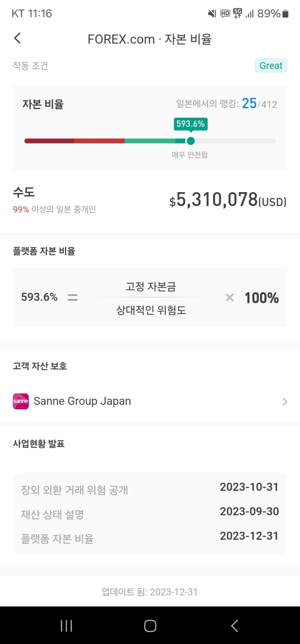Image resolution: width=300 pixels, height=644 pixels.
Task: Tap the 플랫폼 자본 비율 date row
Action: coord(150,538)
